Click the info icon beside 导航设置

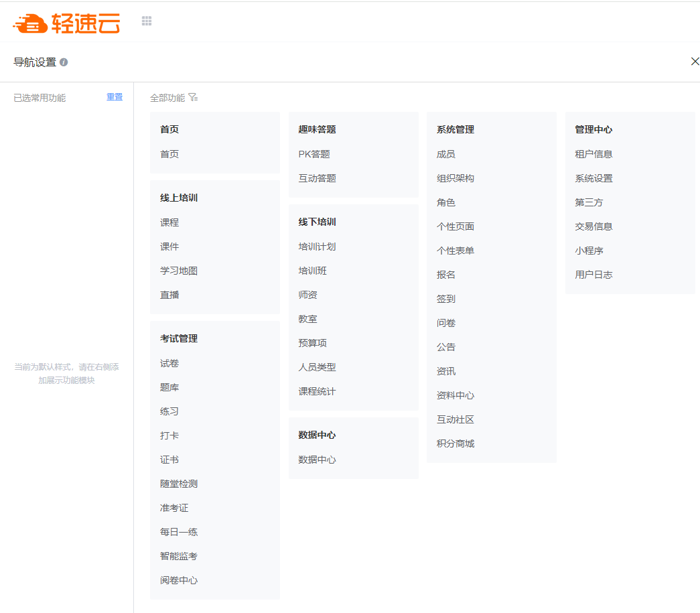64,62
